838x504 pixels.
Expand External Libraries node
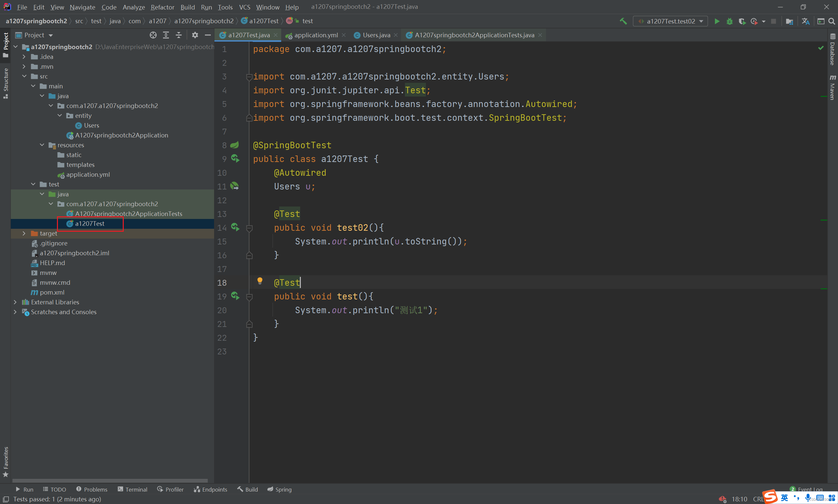click(x=15, y=302)
